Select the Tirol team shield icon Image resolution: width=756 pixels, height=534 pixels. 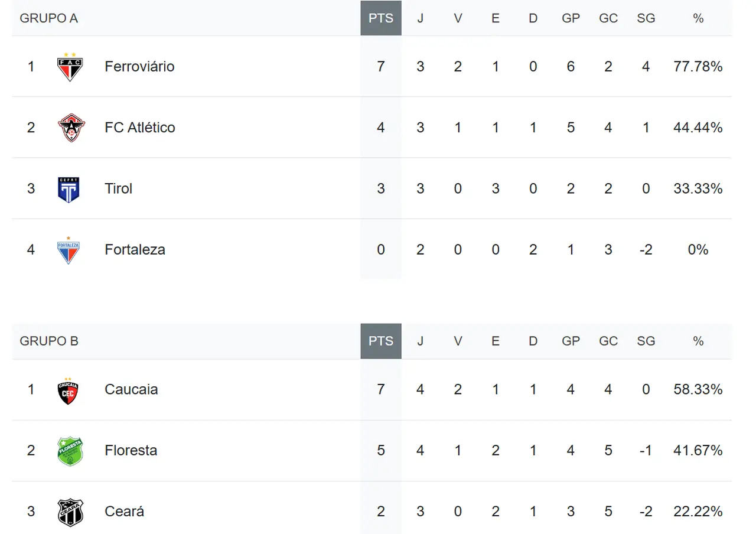[x=69, y=189]
